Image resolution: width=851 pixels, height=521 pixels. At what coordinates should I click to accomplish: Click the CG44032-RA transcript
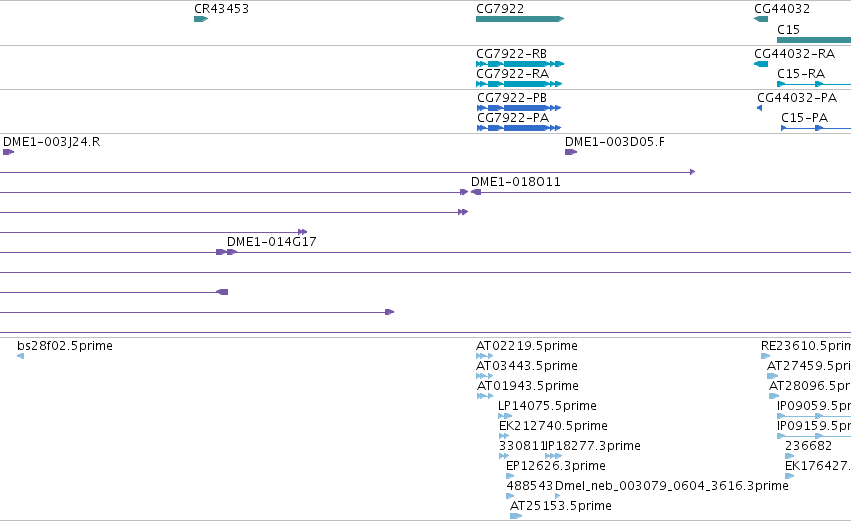761,64
